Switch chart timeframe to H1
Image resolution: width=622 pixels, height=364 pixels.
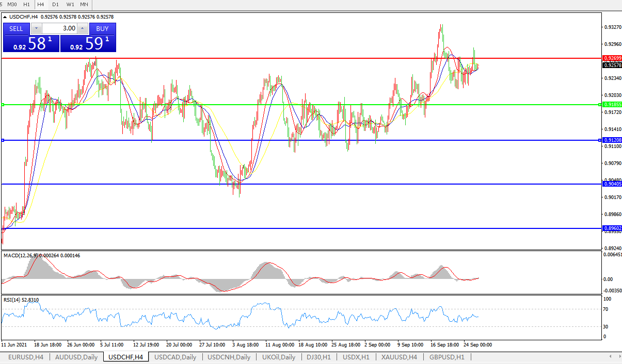pos(27,4)
